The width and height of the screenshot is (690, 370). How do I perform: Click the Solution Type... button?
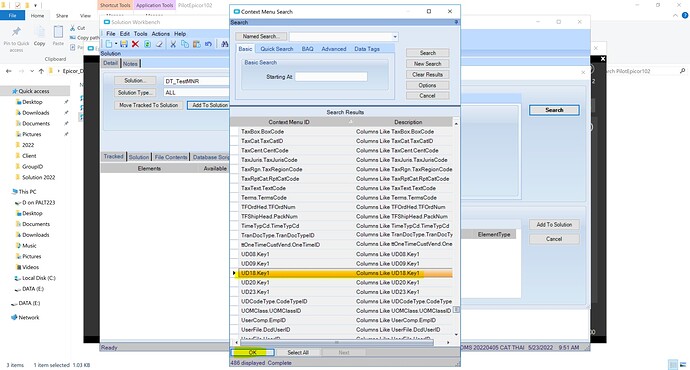[135, 92]
